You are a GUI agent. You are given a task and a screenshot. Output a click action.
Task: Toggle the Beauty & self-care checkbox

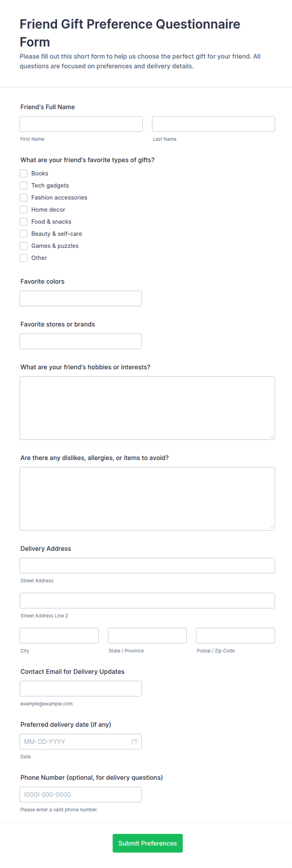tap(24, 234)
